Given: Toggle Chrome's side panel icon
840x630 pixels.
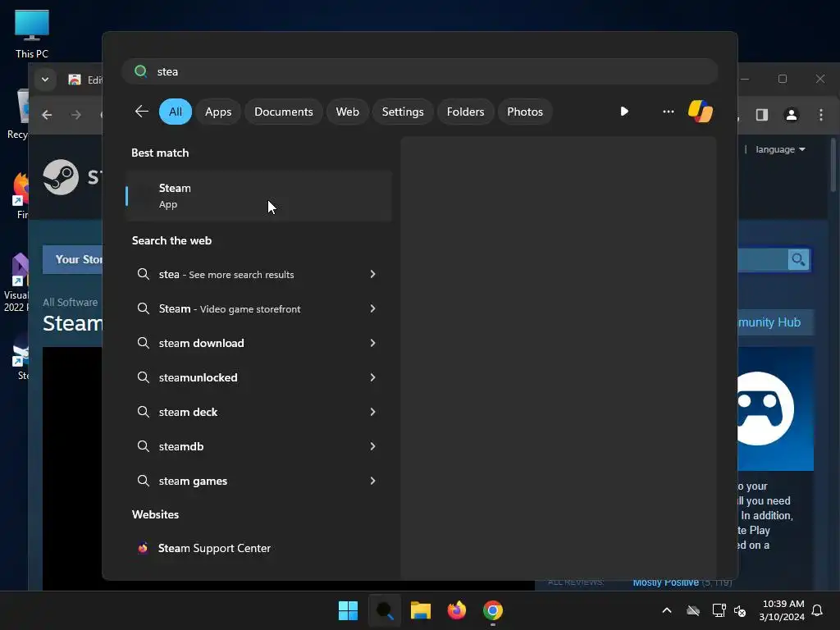Looking at the screenshot, I should [762, 115].
